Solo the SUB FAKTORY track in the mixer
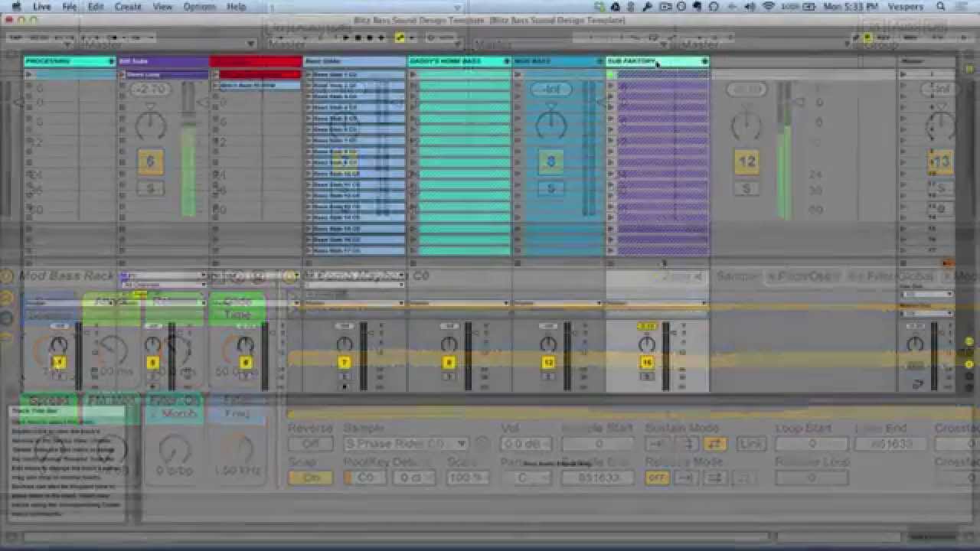 647,376
